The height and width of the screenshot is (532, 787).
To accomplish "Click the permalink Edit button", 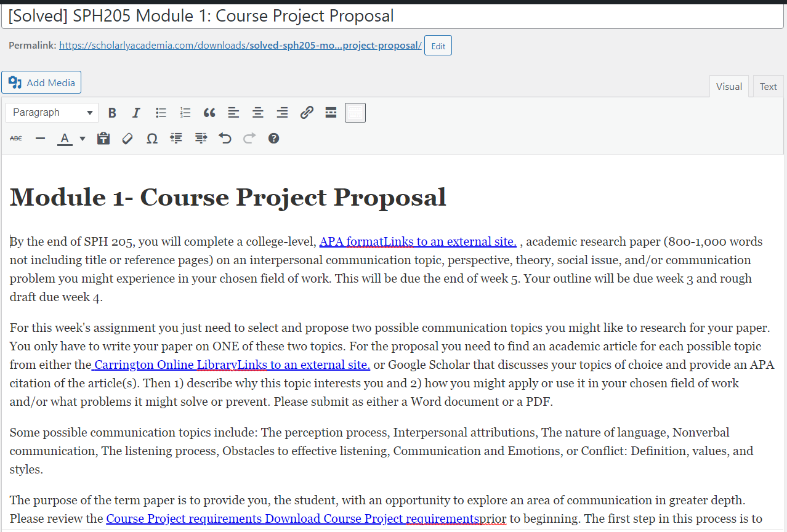I will click(438, 46).
